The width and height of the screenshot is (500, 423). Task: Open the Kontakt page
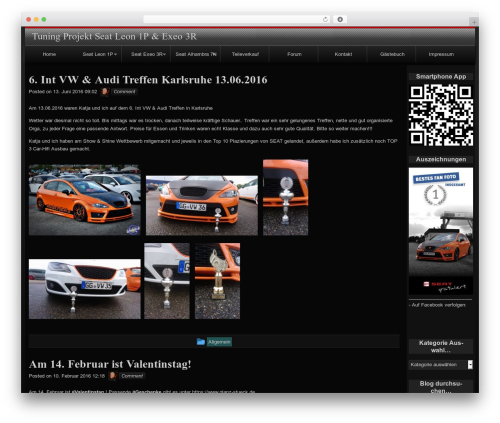point(343,54)
